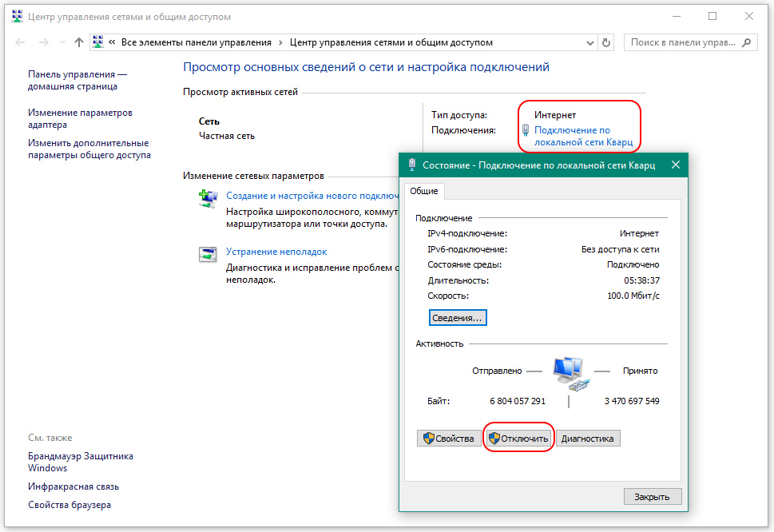This screenshot has height=532, width=774.
Task: Click the 'Частная сеть' text
Action: (x=227, y=136)
